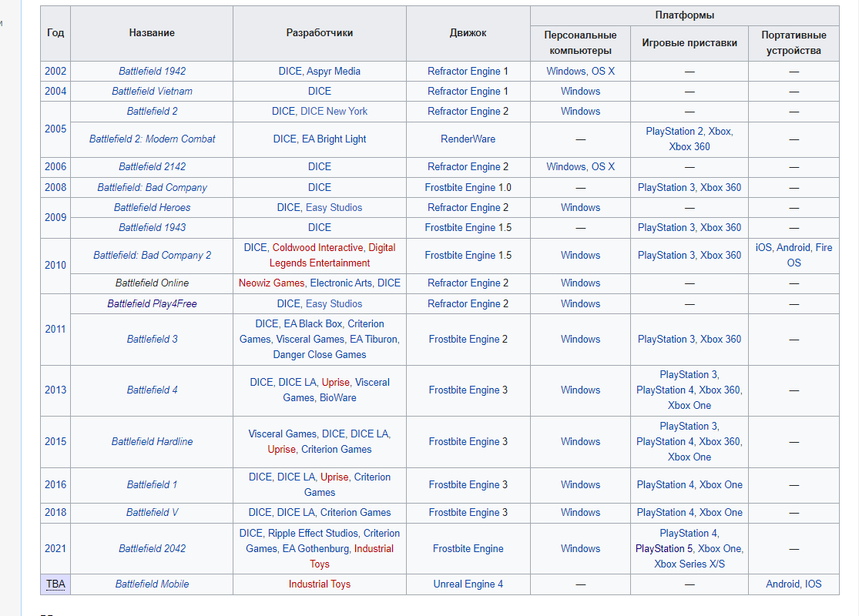Follow the Ripple Effect Studios link
This screenshot has height=616, width=859.
(x=313, y=534)
